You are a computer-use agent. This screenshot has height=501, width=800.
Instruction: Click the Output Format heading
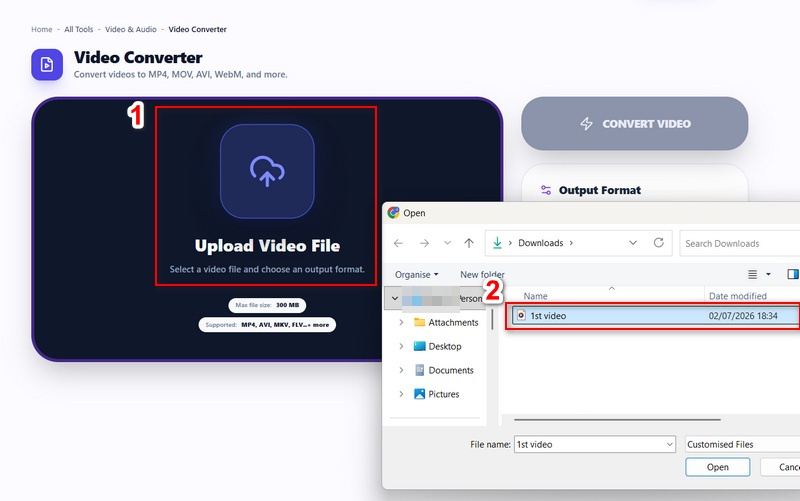click(599, 190)
